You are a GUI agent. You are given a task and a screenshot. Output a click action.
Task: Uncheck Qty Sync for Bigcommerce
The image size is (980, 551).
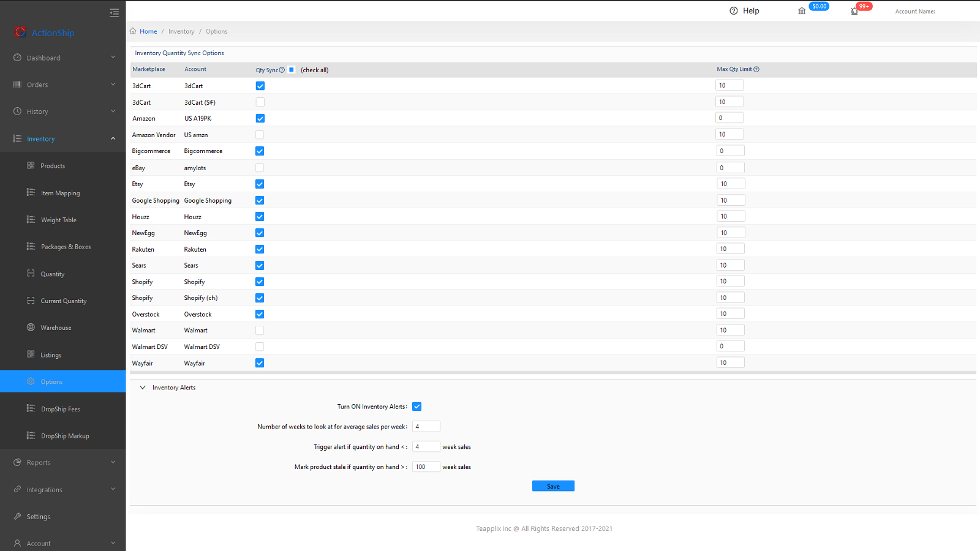click(260, 151)
